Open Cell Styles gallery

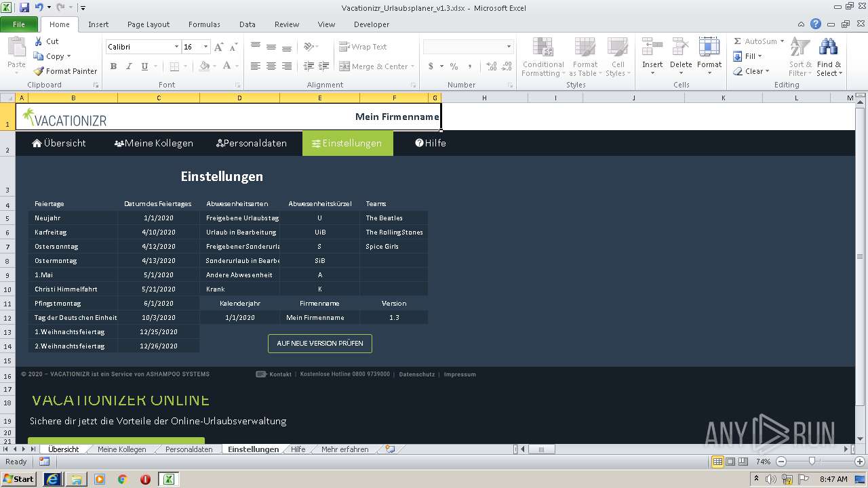point(617,57)
